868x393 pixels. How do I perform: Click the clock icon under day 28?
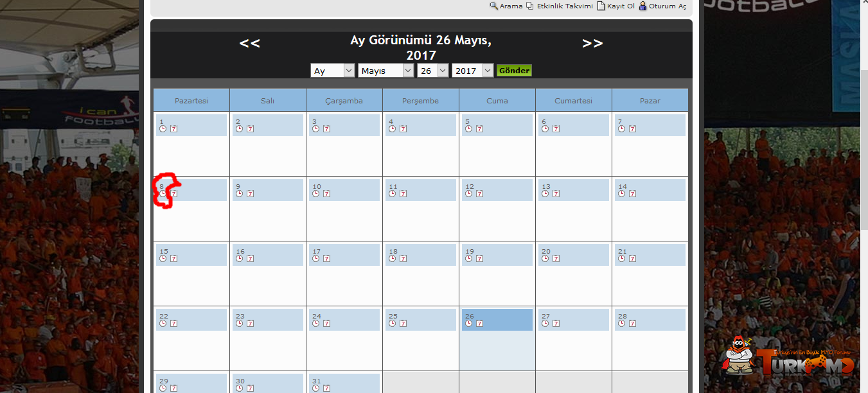622,323
